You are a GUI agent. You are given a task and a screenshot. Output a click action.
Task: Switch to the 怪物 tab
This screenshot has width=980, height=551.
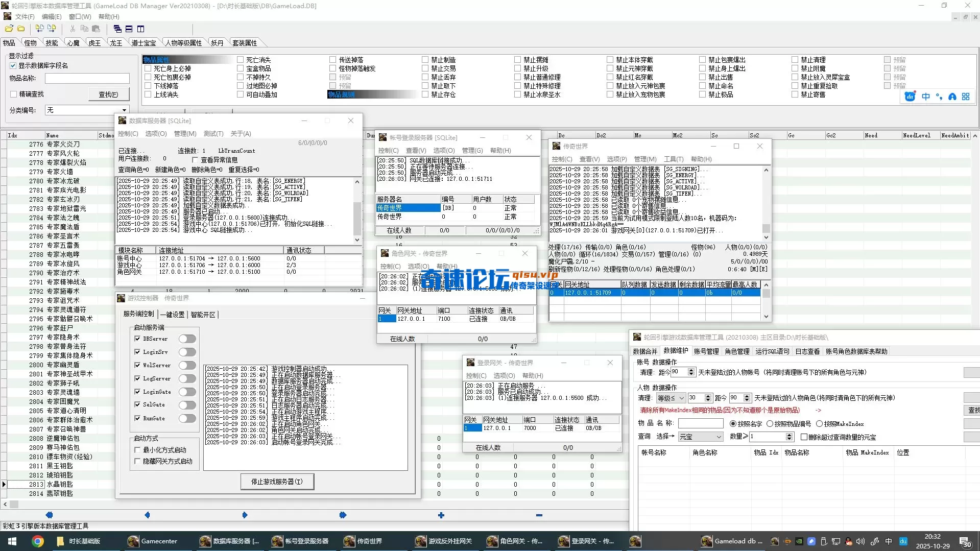click(x=30, y=42)
